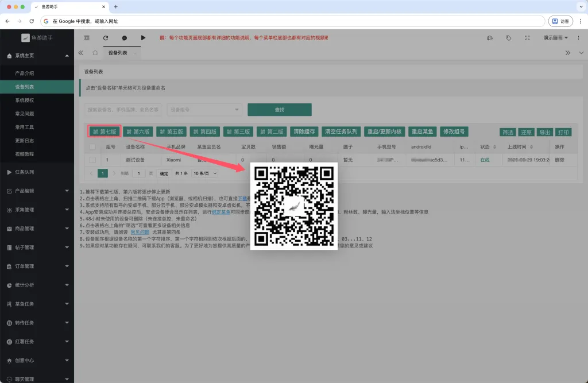The image size is (588, 383).
Task: Click the 筛选 filter button
Action: point(508,133)
